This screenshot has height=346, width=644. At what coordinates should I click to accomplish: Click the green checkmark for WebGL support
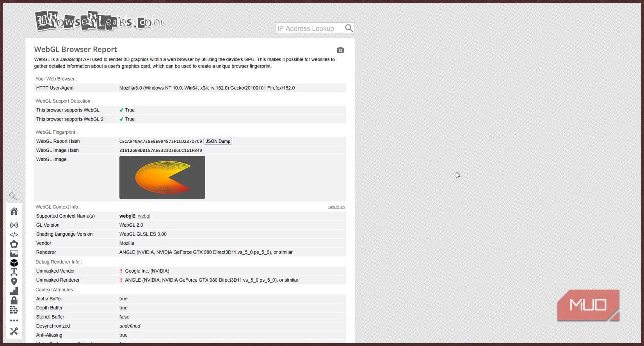[x=121, y=110]
